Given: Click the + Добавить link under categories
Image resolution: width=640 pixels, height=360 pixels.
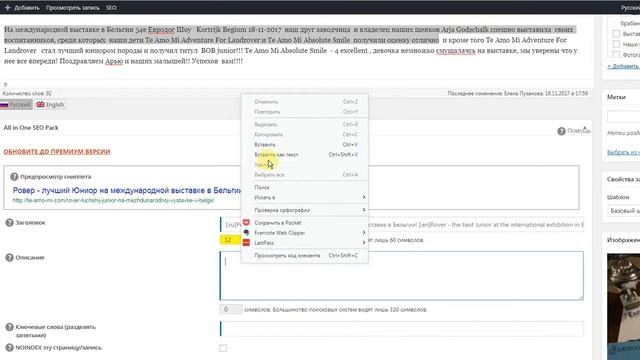Looking at the screenshot, I should 623,66.
